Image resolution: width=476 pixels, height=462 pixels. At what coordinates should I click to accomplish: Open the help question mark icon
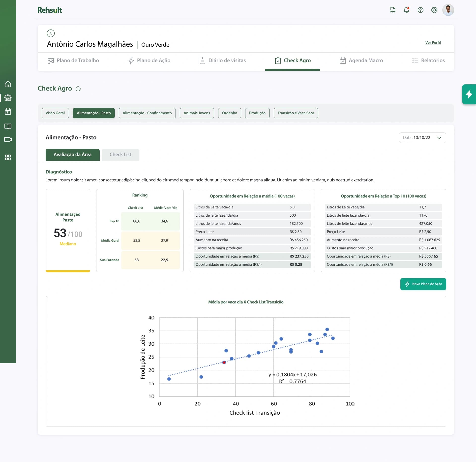tap(420, 10)
